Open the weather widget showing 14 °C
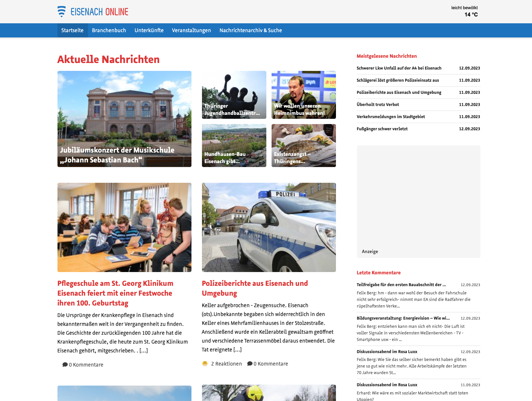Viewport: 532px width, 401px height. 464,11
